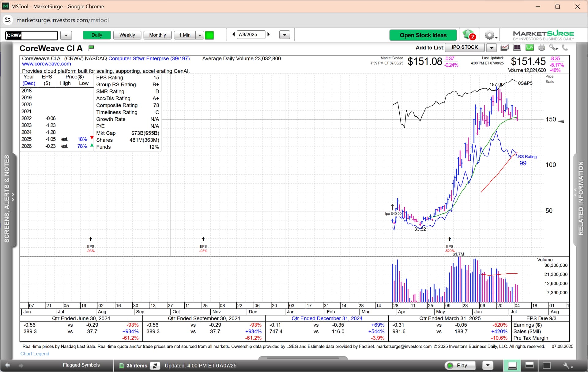The image size is (588, 372).
Task: Click the phone contact icon
Action: [x=565, y=47]
